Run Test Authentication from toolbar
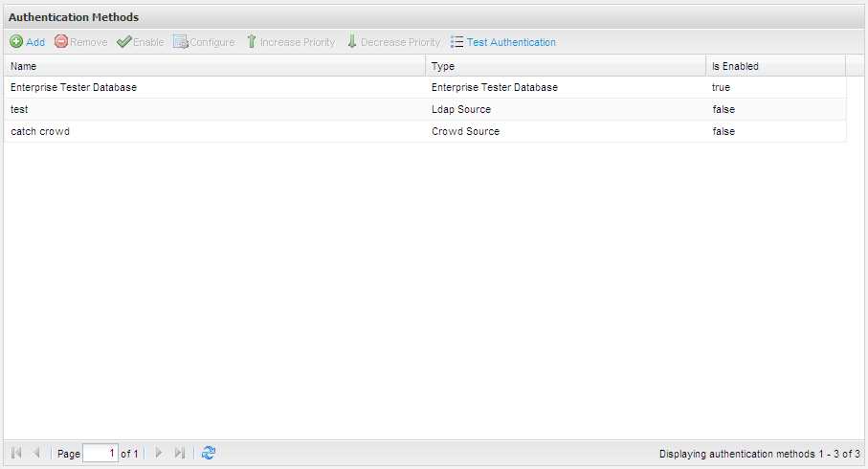The height and width of the screenshot is (469, 868). tap(502, 42)
